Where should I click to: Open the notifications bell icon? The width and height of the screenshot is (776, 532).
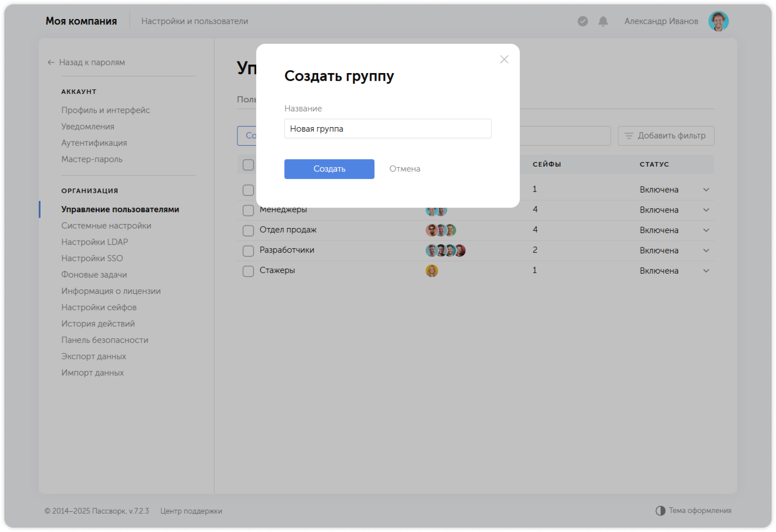pos(602,22)
